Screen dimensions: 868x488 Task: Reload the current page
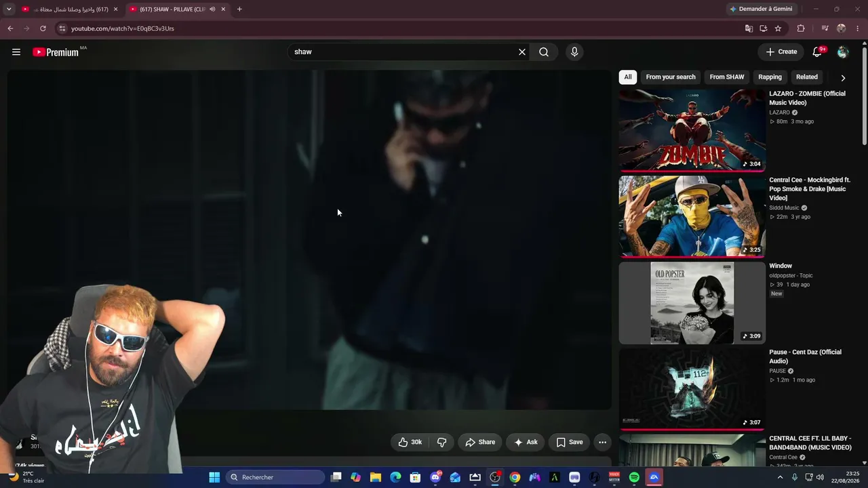(x=43, y=28)
